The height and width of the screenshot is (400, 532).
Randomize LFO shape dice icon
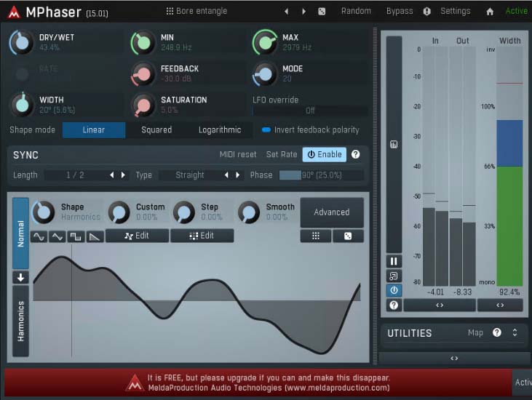pos(348,236)
